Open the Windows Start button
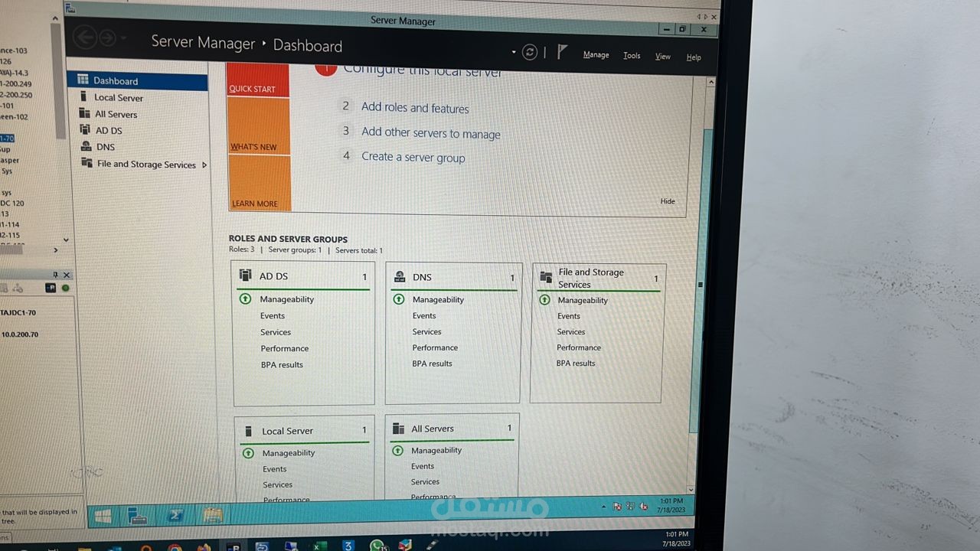Viewport: 980px width, 551px height. click(x=103, y=516)
